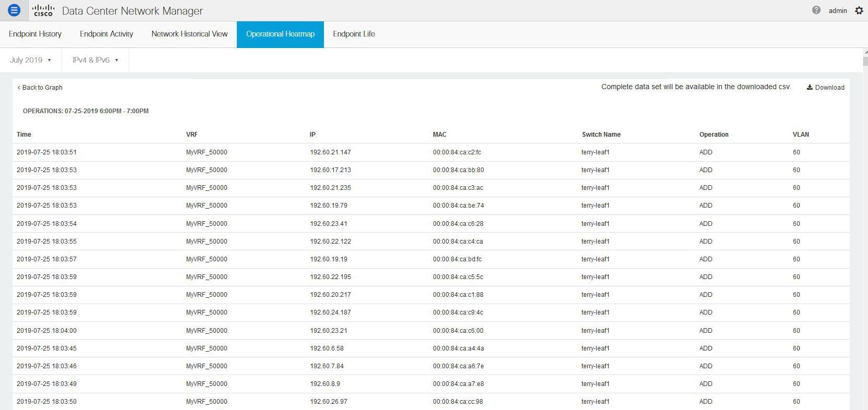The image size is (868, 410).
Task: Click MAC address 00:00:84:ca:bd:fc
Action: (x=457, y=259)
